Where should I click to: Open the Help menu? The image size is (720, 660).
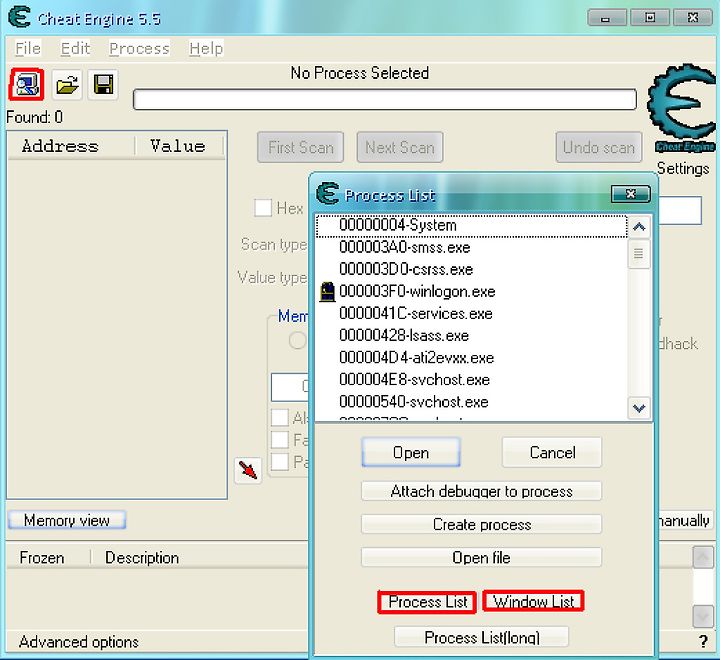click(x=206, y=48)
